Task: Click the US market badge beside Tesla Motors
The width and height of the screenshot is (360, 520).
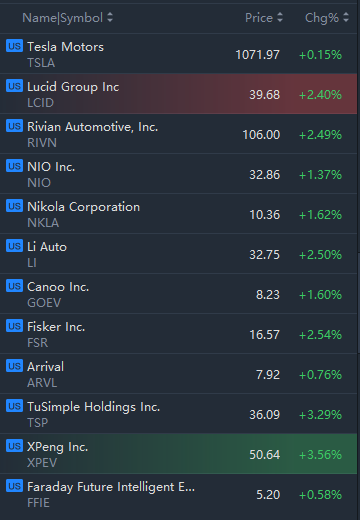Action: 14,46
